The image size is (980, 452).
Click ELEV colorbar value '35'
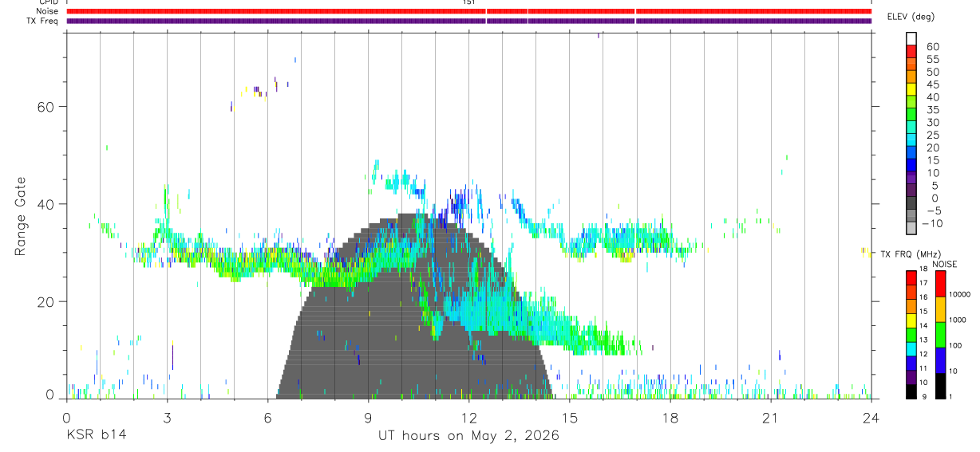coord(932,110)
